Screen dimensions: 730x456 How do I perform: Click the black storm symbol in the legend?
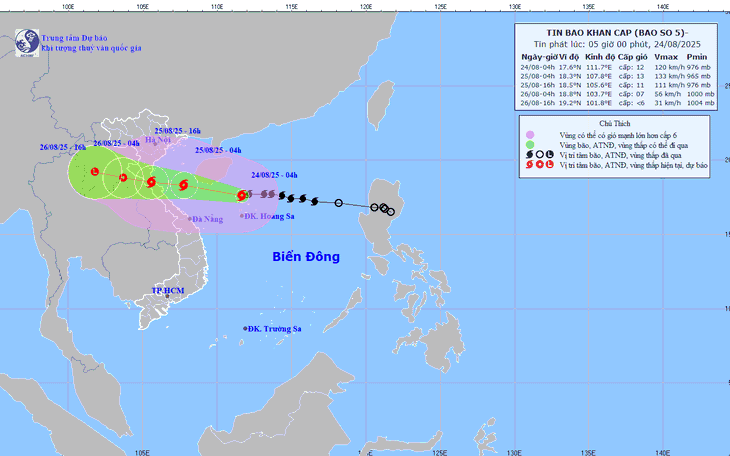(530, 155)
